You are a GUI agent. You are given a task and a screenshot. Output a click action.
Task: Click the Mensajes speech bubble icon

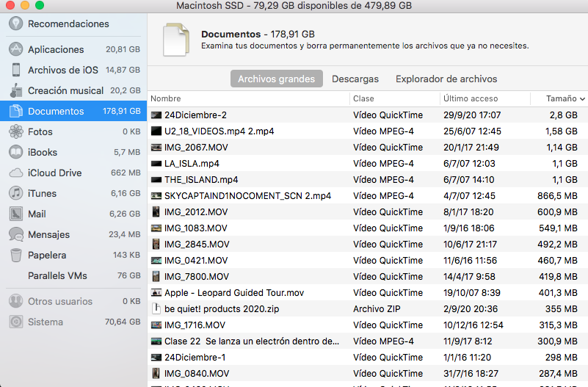tap(15, 234)
